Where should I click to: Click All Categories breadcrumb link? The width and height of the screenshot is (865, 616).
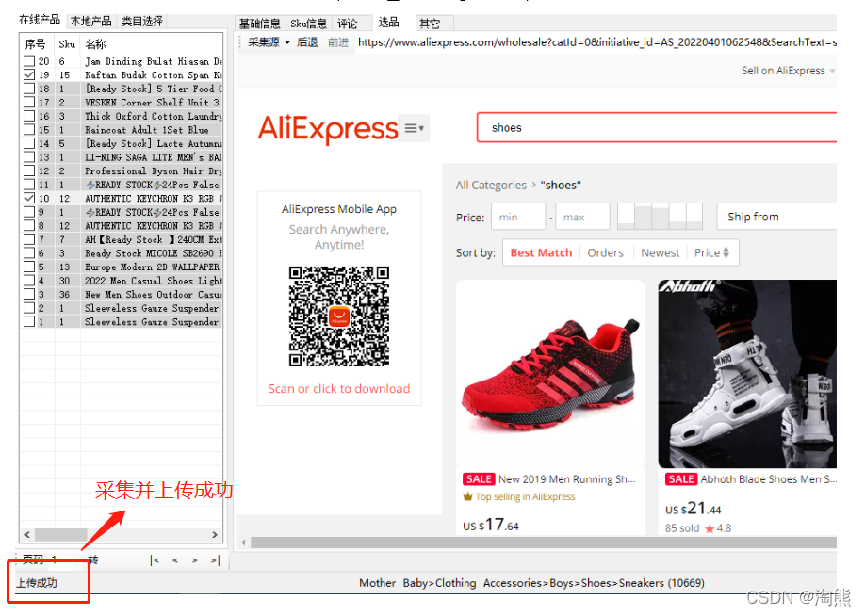(x=491, y=186)
